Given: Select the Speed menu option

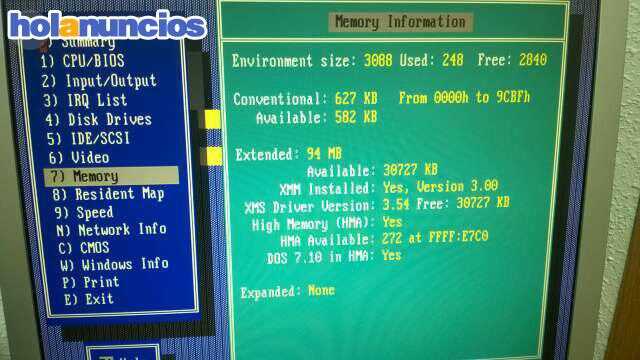Looking at the screenshot, I should [x=84, y=212].
